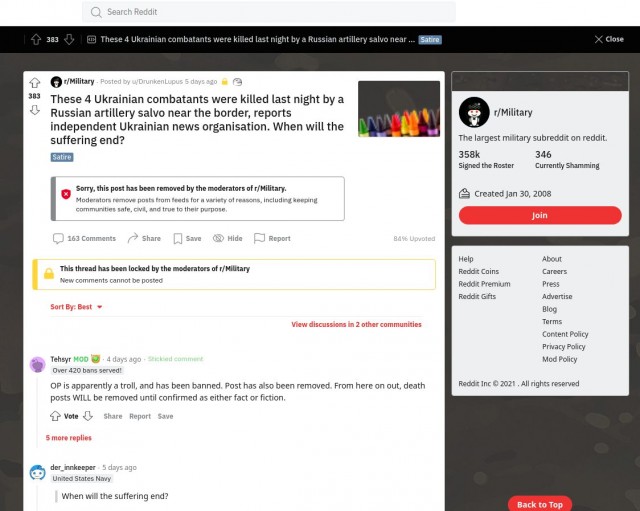The image size is (640, 511).
Task: Downvote Tehsyr's stickied comment
Action: point(88,416)
